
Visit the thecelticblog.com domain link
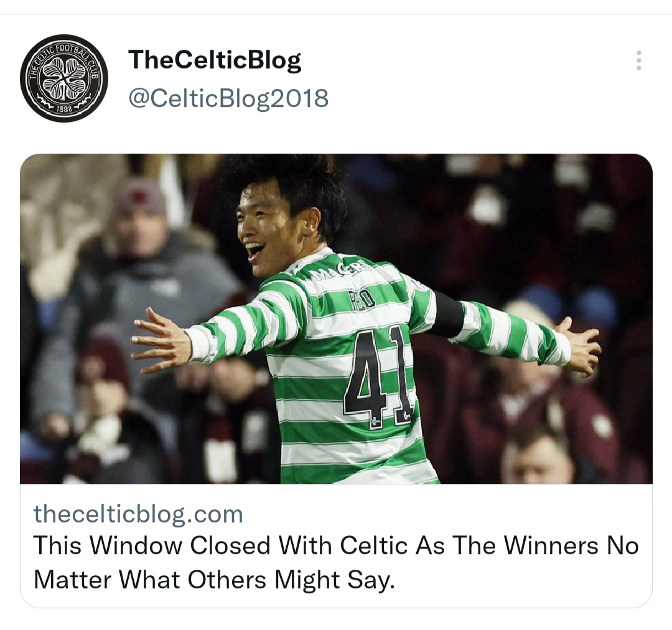(138, 514)
